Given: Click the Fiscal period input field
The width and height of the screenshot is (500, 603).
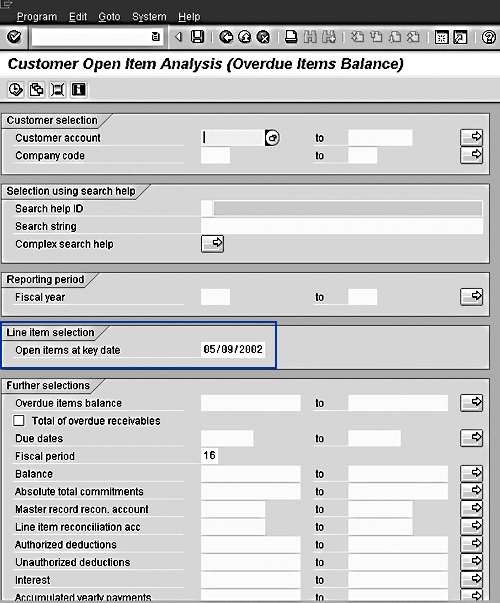Looking at the screenshot, I should pos(209,456).
